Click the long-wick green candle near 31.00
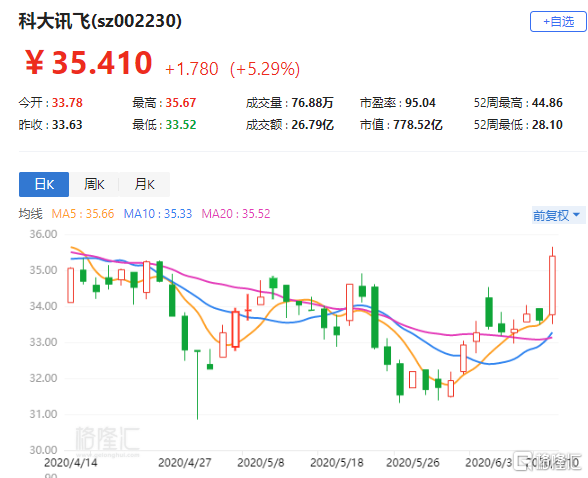 pos(197,384)
